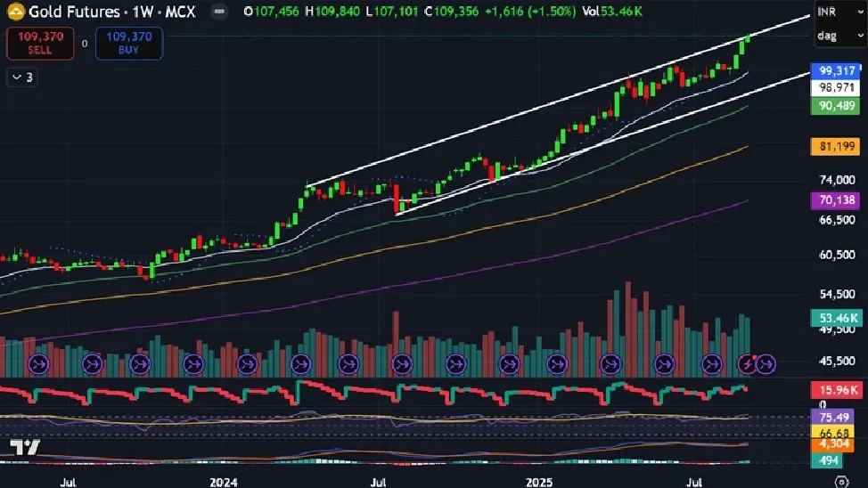The width and height of the screenshot is (868, 488).
Task: Click the lightning bolt event marker icon
Action: pyautogui.click(x=748, y=364)
